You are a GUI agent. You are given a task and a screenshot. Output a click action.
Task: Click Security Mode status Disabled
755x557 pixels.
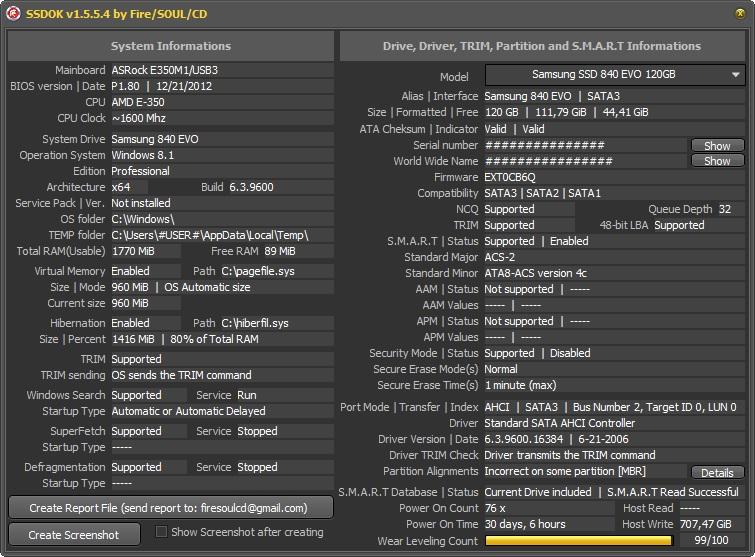[x=570, y=353]
